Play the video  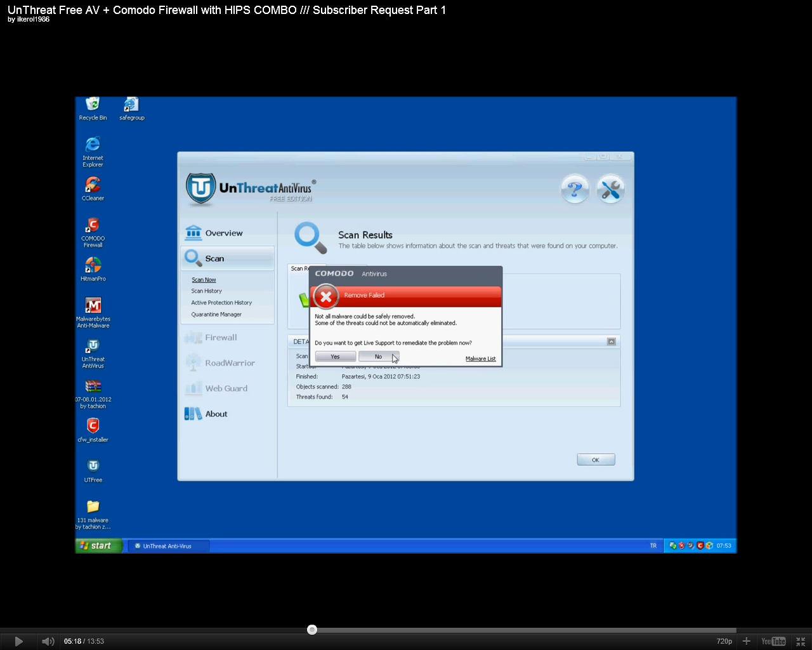point(18,641)
